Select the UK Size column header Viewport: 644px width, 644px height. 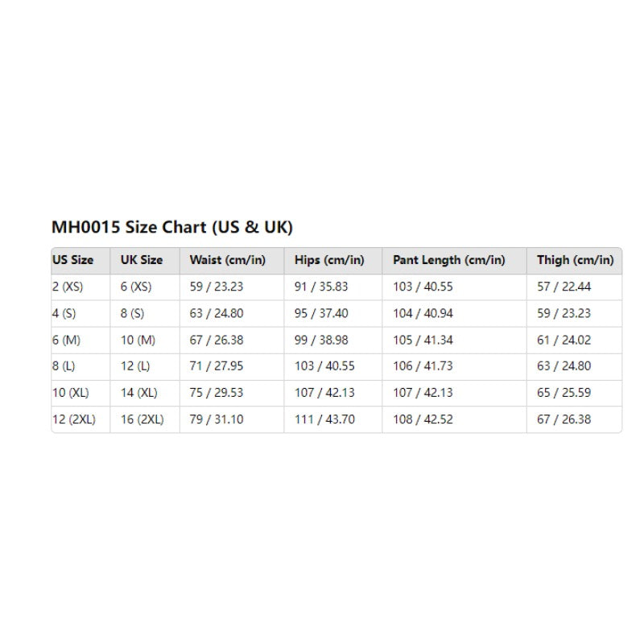coord(142,260)
